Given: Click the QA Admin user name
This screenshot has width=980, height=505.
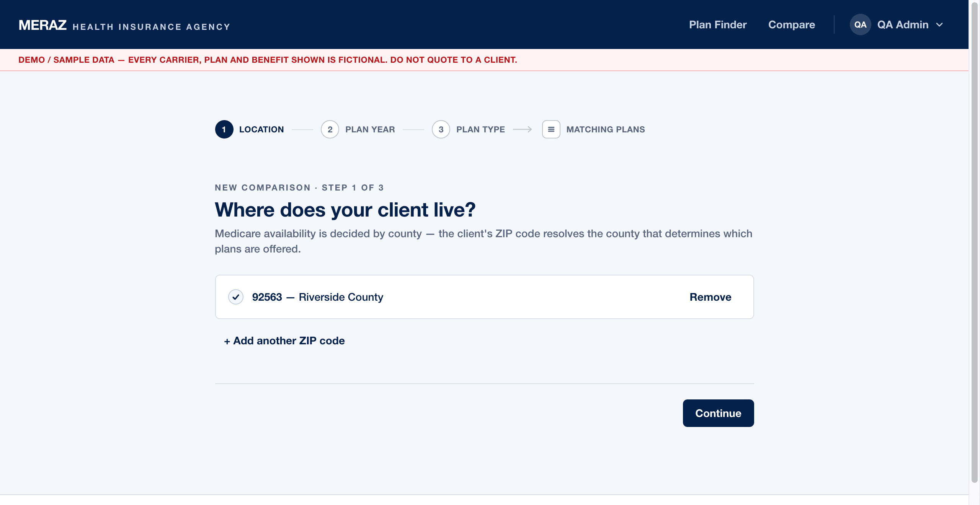Looking at the screenshot, I should 903,25.
